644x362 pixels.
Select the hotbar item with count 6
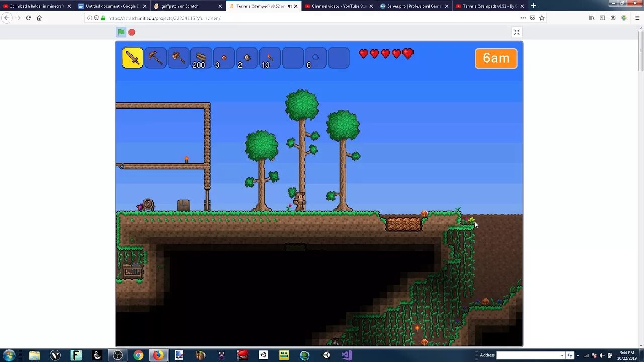pos(315,58)
